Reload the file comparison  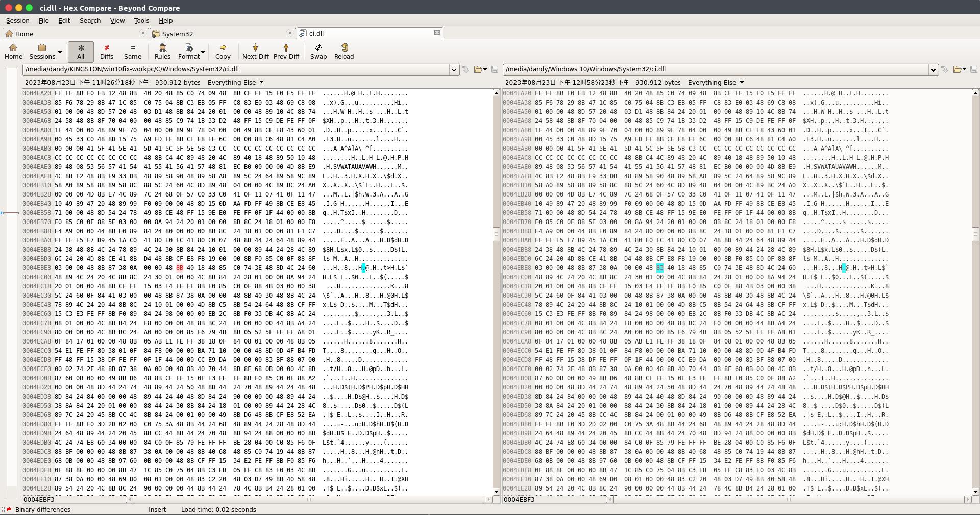click(344, 51)
